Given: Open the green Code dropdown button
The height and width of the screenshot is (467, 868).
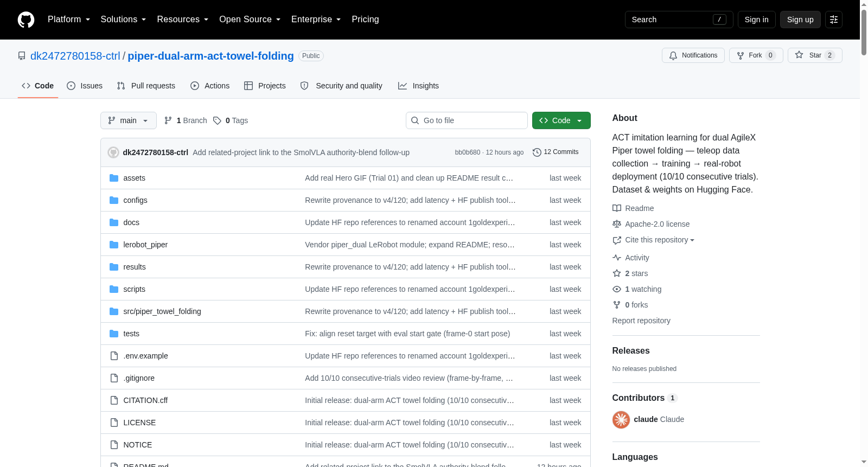Looking at the screenshot, I should pos(561,120).
